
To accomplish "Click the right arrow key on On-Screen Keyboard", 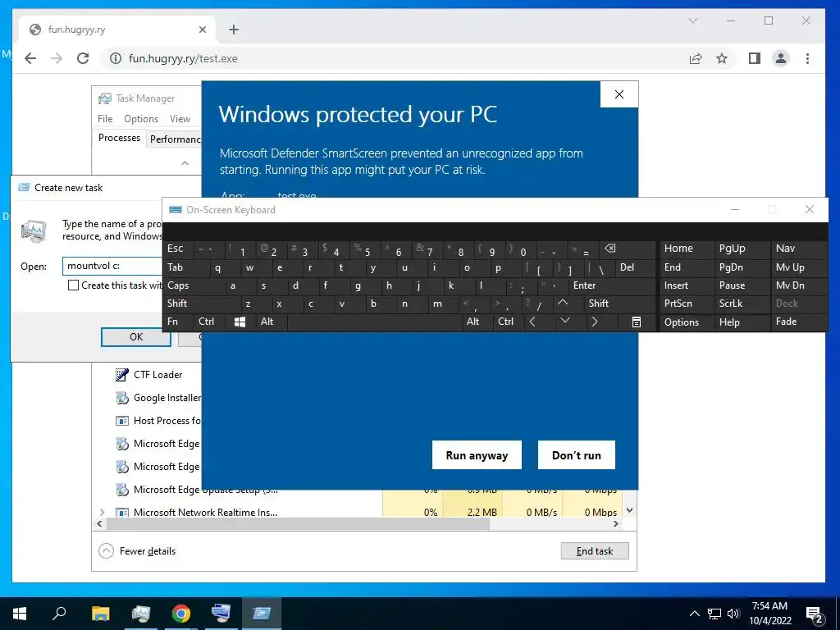I will point(594,322).
